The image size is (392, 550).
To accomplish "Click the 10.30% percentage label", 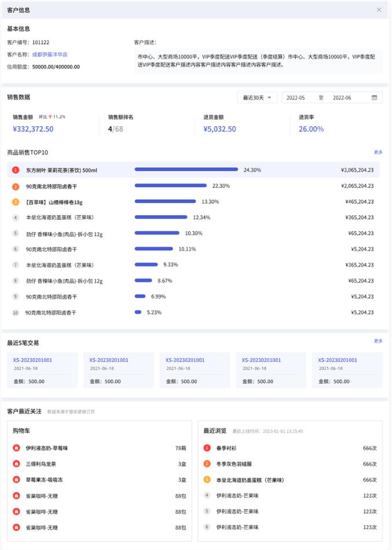I will 194,233.
